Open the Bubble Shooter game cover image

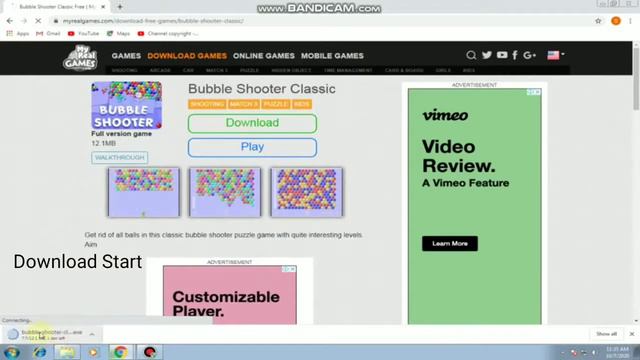[x=127, y=105]
